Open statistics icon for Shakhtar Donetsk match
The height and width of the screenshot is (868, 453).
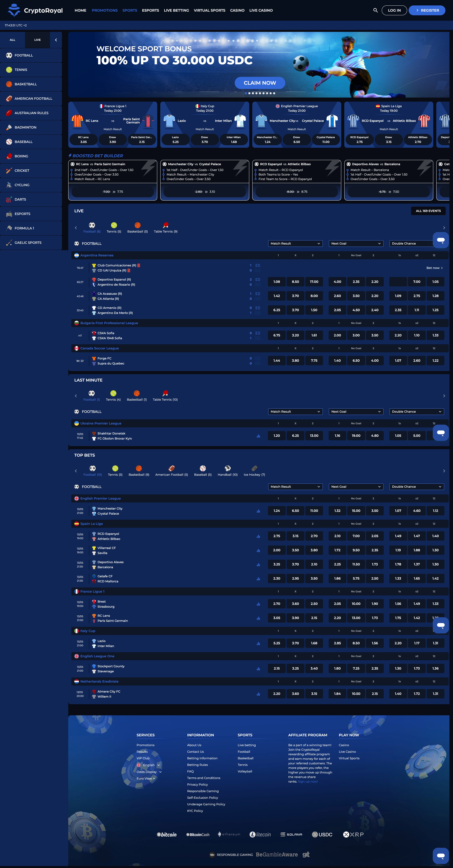(x=258, y=436)
